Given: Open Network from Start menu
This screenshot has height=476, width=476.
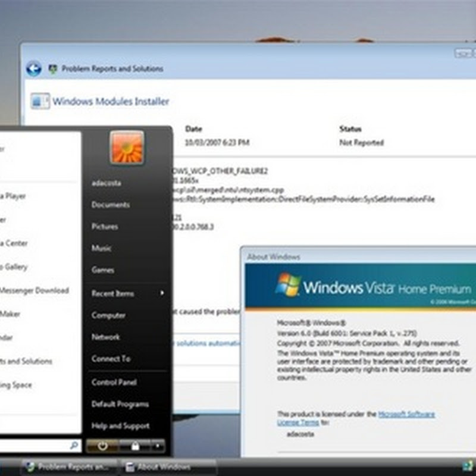Looking at the screenshot, I should coord(106,337).
